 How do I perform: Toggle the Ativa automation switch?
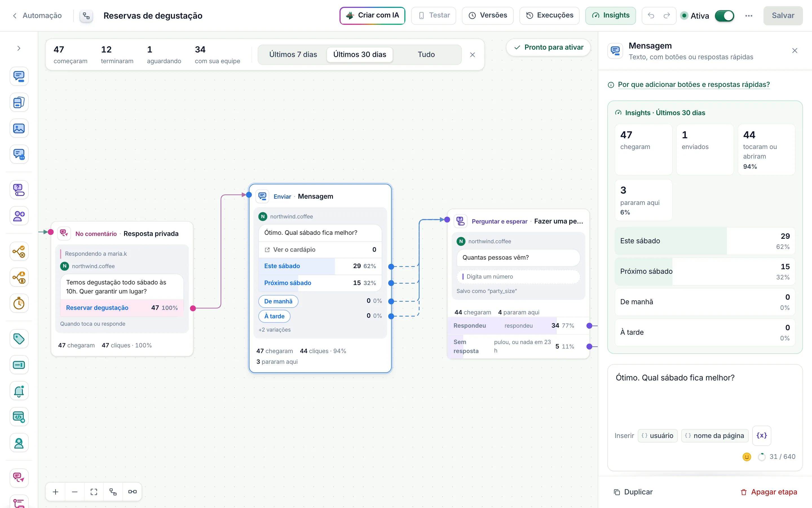(x=724, y=16)
